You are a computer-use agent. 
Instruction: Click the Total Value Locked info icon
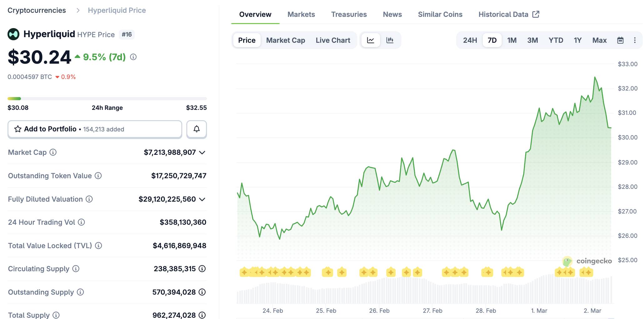coord(98,246)
